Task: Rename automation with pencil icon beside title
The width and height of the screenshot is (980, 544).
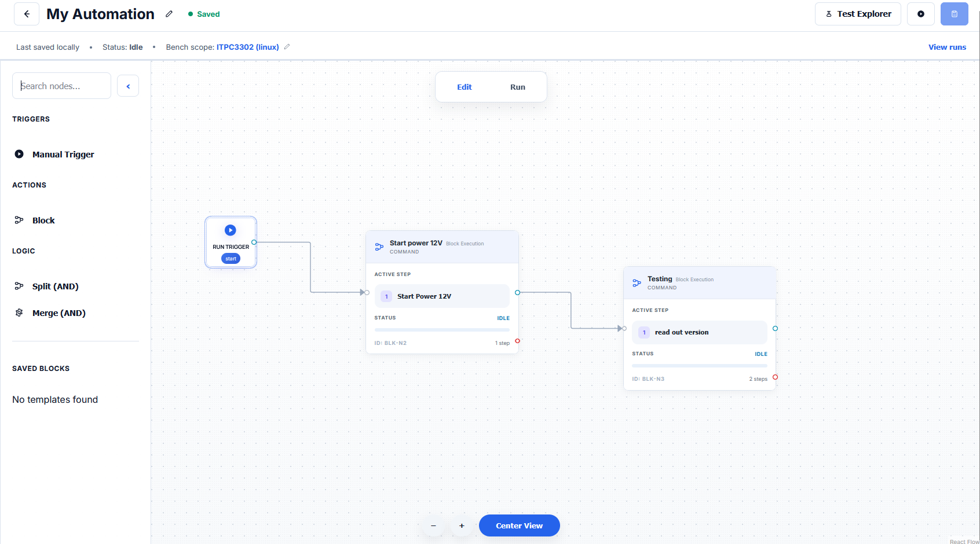Action: [169, 14]
